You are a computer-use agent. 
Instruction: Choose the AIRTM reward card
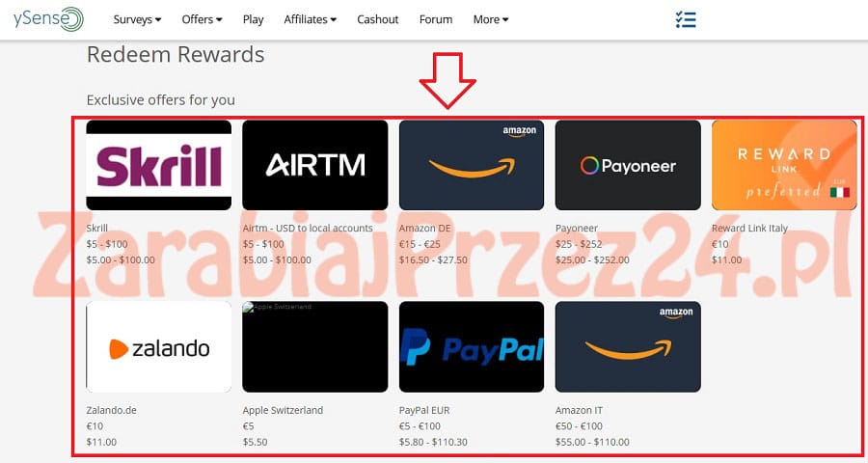click(315, 165)
